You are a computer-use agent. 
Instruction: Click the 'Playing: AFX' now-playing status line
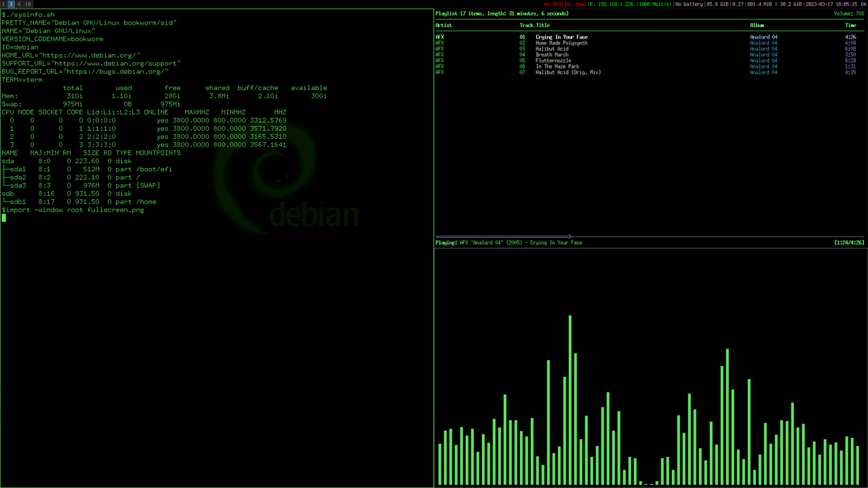[509, 243]
